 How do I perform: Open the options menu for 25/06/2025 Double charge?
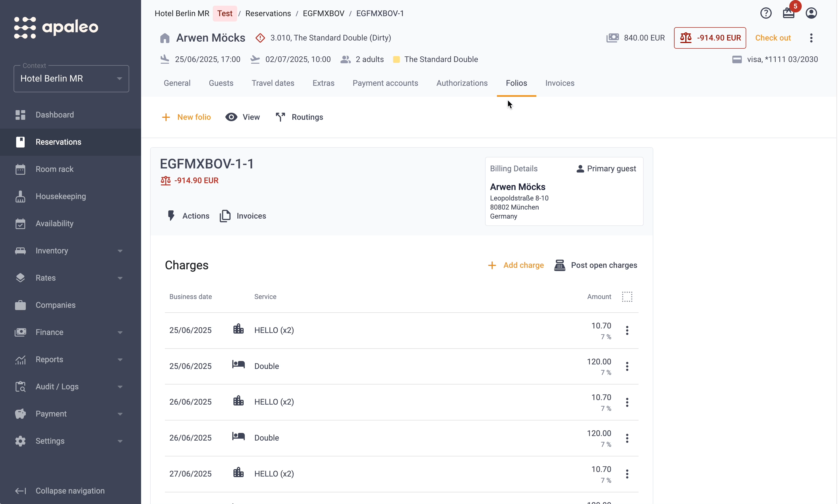click(x=627, y=366)
